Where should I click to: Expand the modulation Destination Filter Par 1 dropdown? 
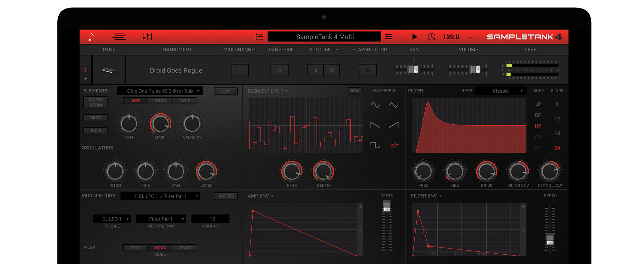161,219
